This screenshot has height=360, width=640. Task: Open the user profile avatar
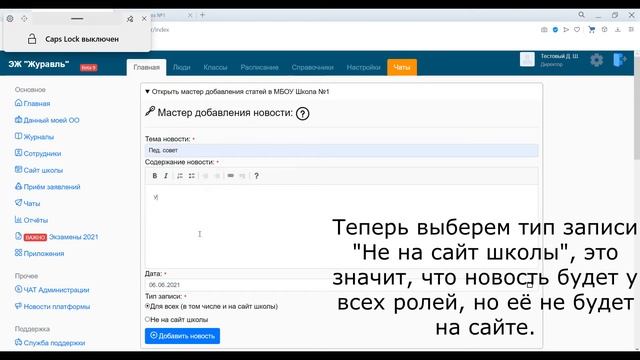(x=527, y=60)
